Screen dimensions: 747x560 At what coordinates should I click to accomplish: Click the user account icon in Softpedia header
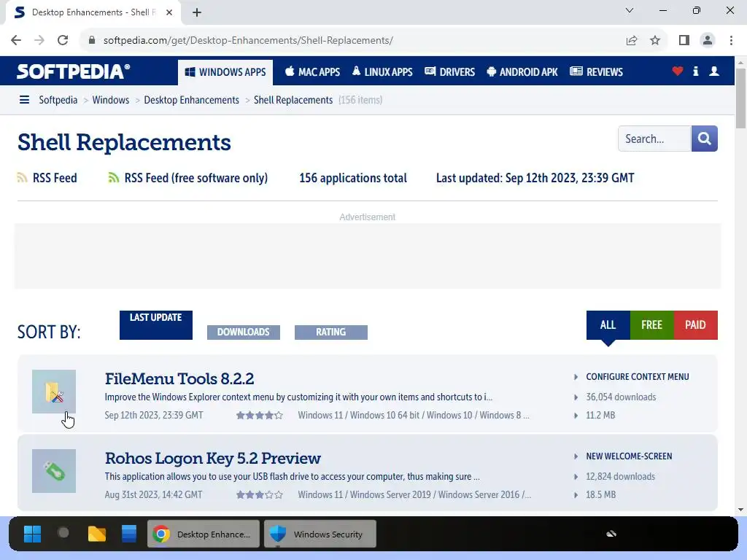point(713,71)
